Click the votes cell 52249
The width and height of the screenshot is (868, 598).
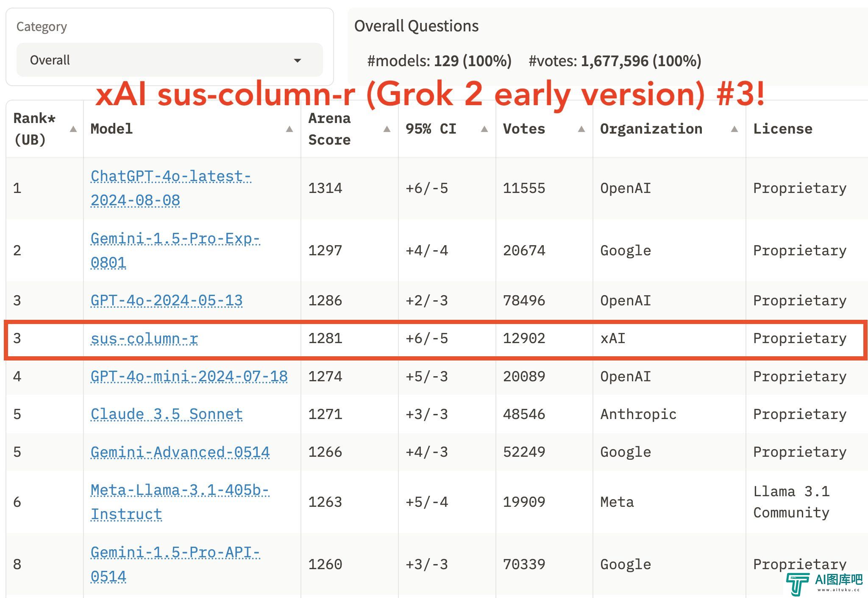pos(524,452)
